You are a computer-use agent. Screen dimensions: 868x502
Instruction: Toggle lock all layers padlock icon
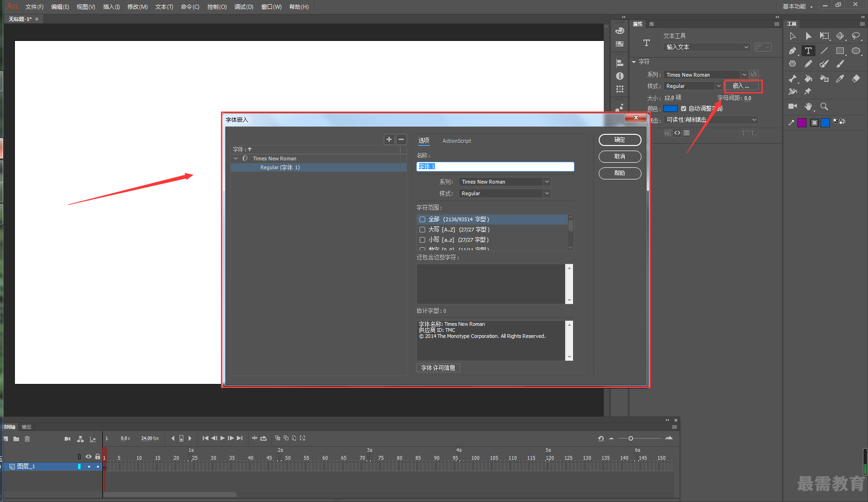click(x=98, y=456)
